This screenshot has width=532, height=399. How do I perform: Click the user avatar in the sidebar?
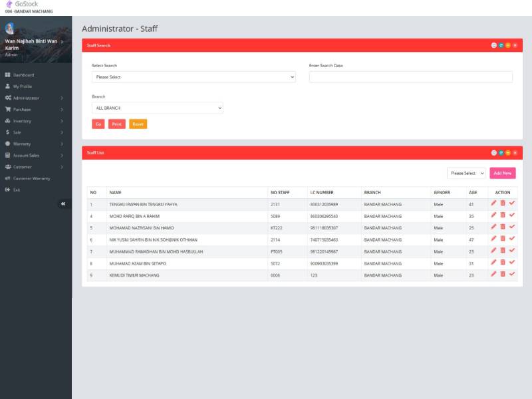point(10,28)
